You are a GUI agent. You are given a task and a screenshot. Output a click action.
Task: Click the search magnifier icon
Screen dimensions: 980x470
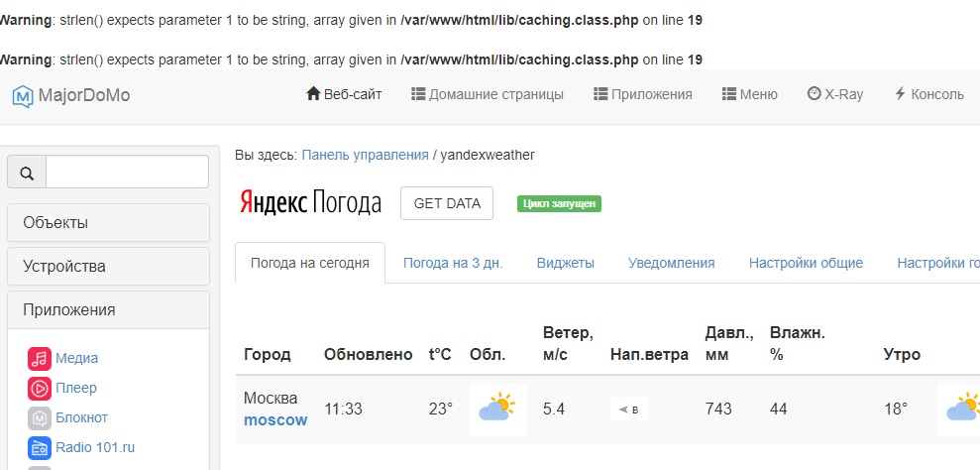pyautogui.click(x=27, y=173)
